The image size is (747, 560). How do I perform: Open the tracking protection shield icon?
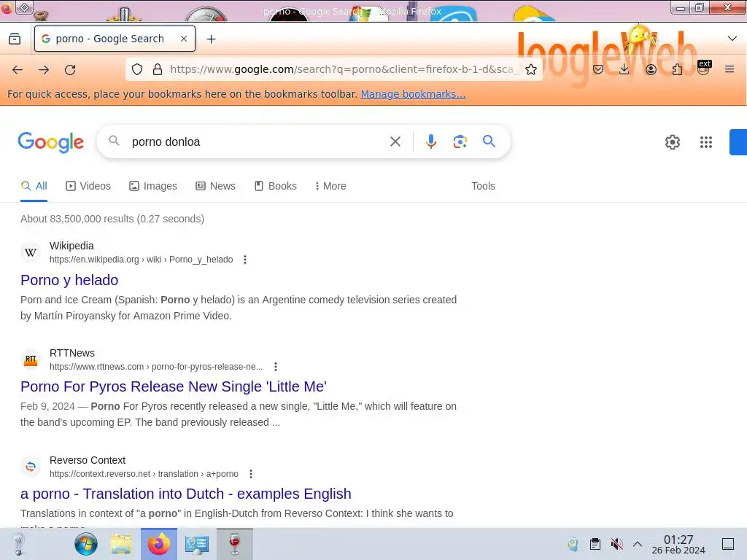(x=137, y=69)
